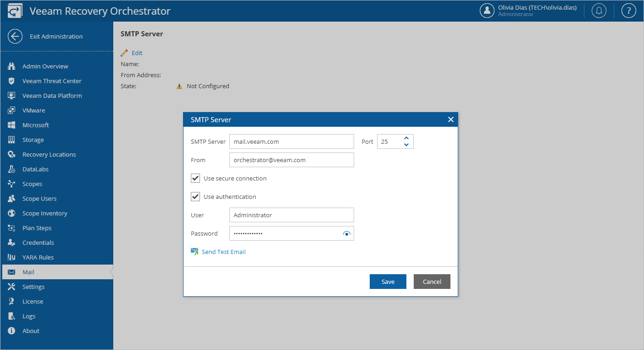Click the Exit Administration back arrow
Viewport: 644px width, 350px height.
pos(15,36)
